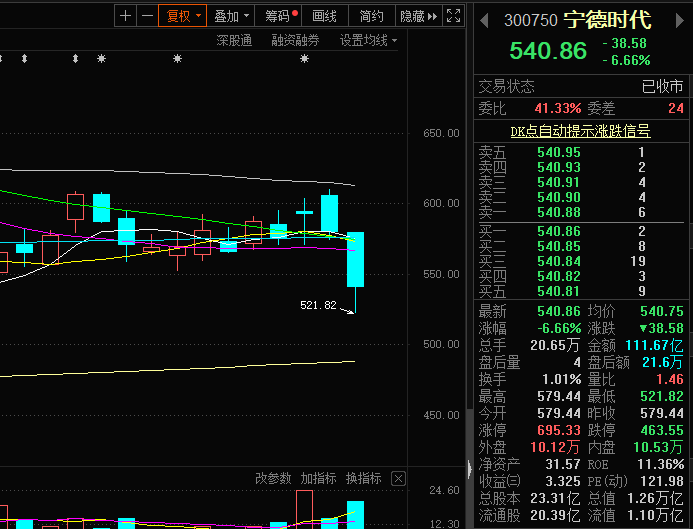The height and width of the screenshot is (529, 693).
Task: Open 融资融券 link
Action: [x=295, y=41]
